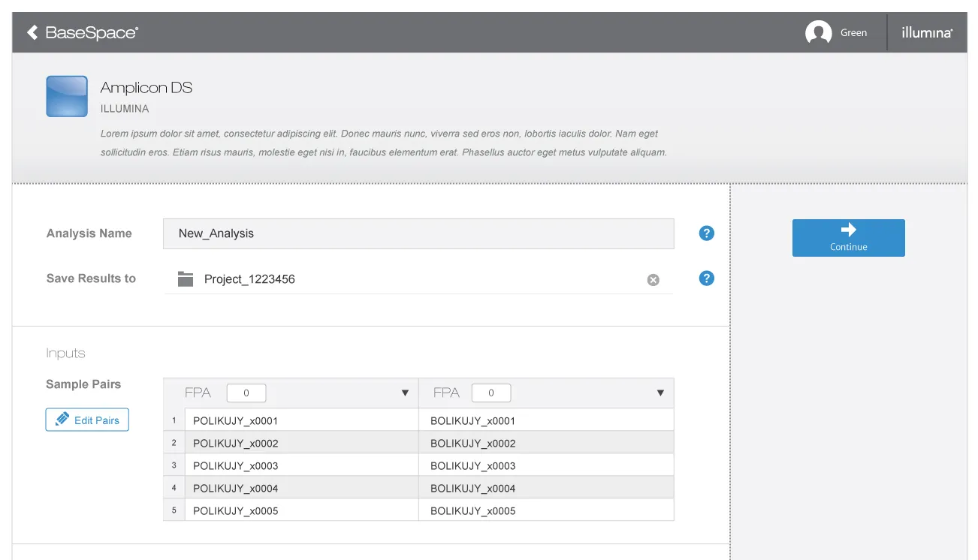Expand the second FPA column dropdown
This screenshot has width=978, height=560.
pyautogui.click(x=660, y=393)
